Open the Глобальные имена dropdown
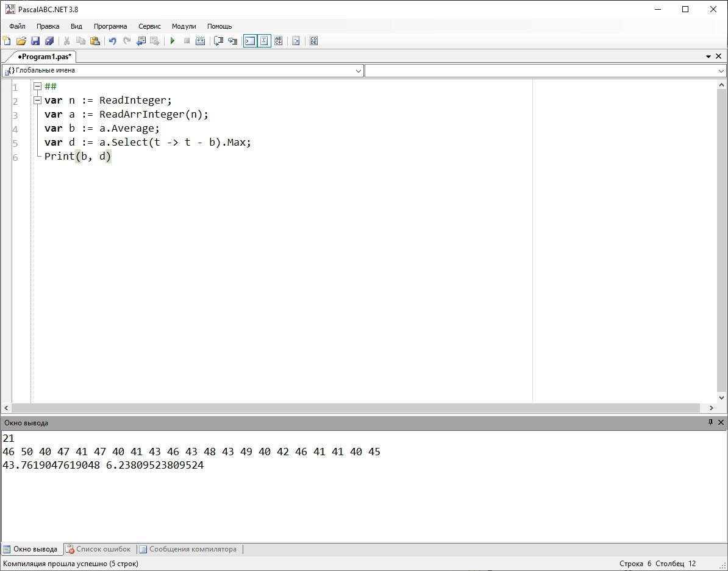728x571 pixels. [358, 71]
